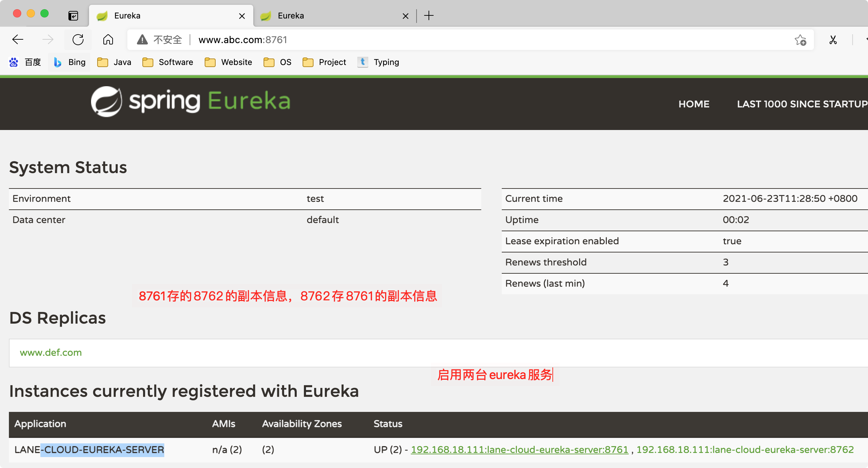Open a new tab with plus
Viewport: 868px width, 468px height.
(429, 15)
